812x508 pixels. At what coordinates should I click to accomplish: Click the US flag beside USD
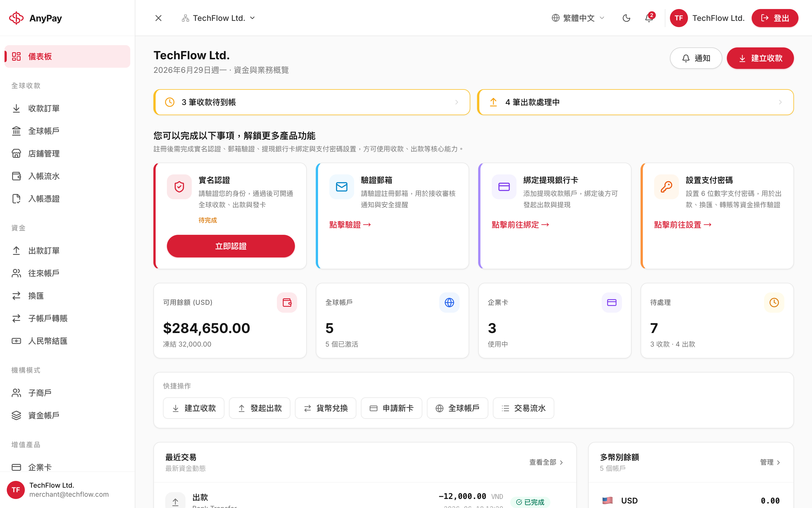(x=607, y=501)
